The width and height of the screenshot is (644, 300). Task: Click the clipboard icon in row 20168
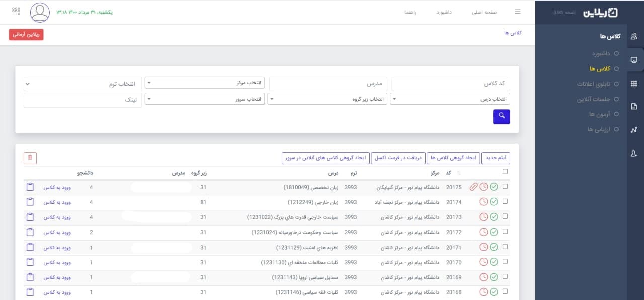30,292
